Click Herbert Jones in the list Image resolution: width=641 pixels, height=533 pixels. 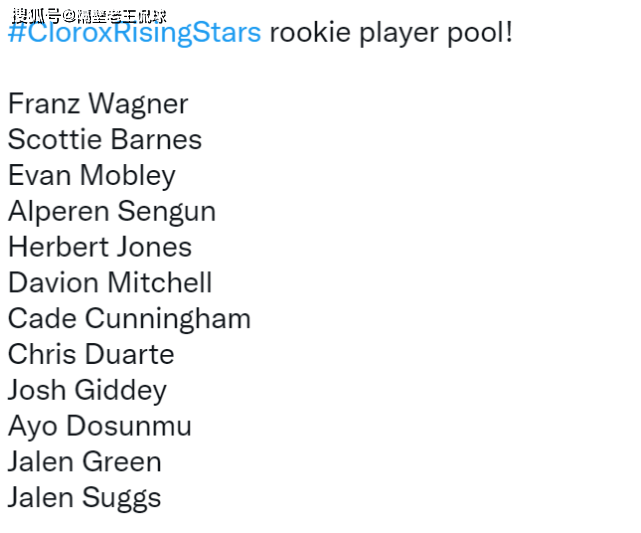[x=99, y=247]
